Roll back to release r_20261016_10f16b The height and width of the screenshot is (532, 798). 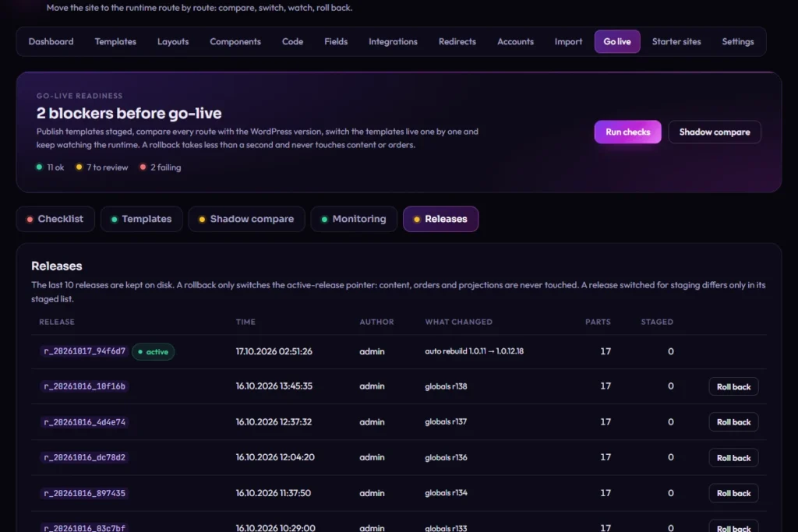click(x=733, y=387)
